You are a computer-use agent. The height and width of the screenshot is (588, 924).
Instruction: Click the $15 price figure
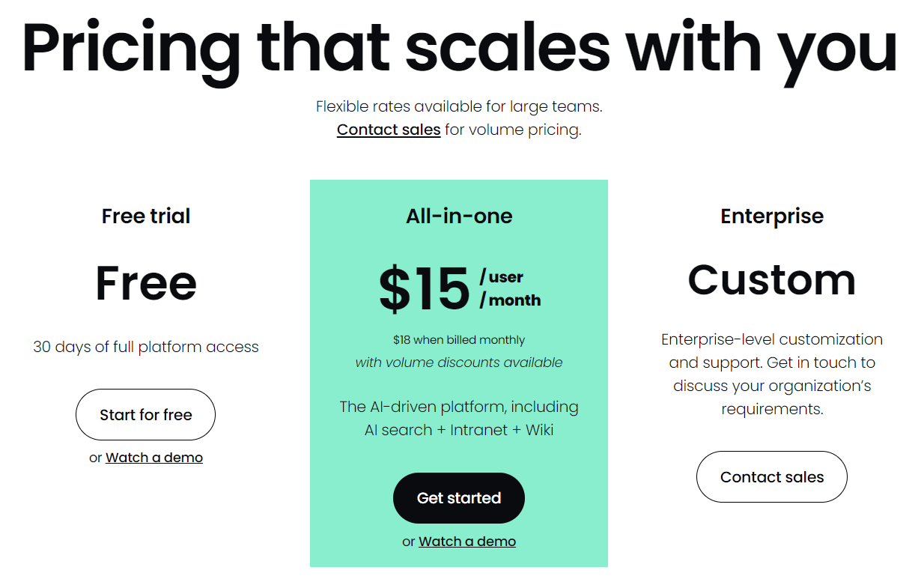coord(425,289)
